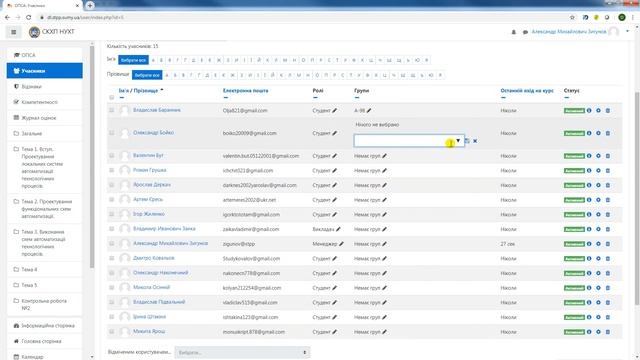Select checkbox for Ярослав Держан
640x360 pixels.
(x=111, y=185)
